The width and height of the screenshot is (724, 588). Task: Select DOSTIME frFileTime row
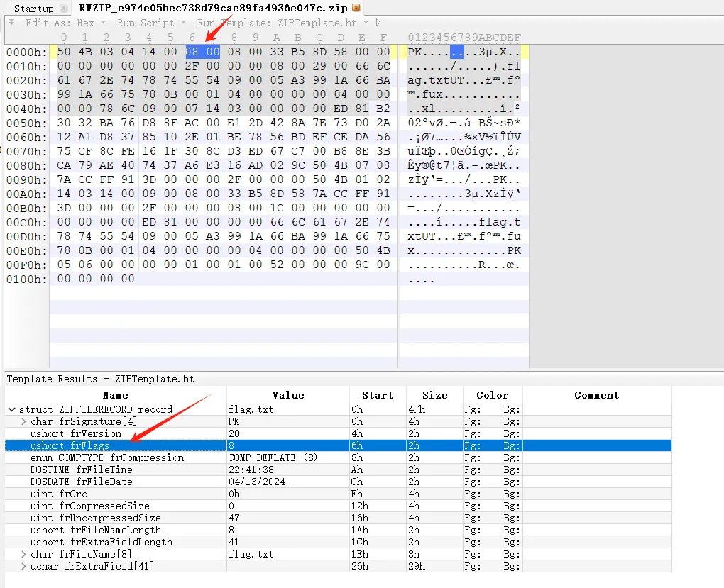[338, 470]
